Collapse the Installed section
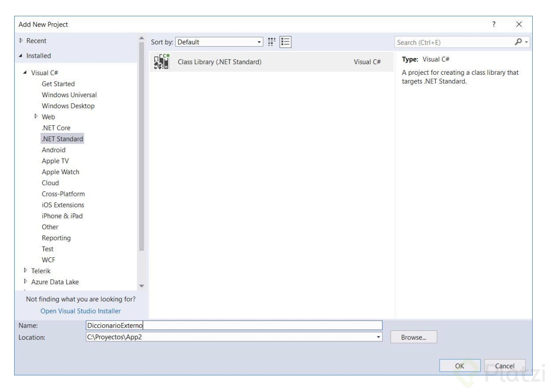The width and height of the screenshot is (551, 392). 21,56
